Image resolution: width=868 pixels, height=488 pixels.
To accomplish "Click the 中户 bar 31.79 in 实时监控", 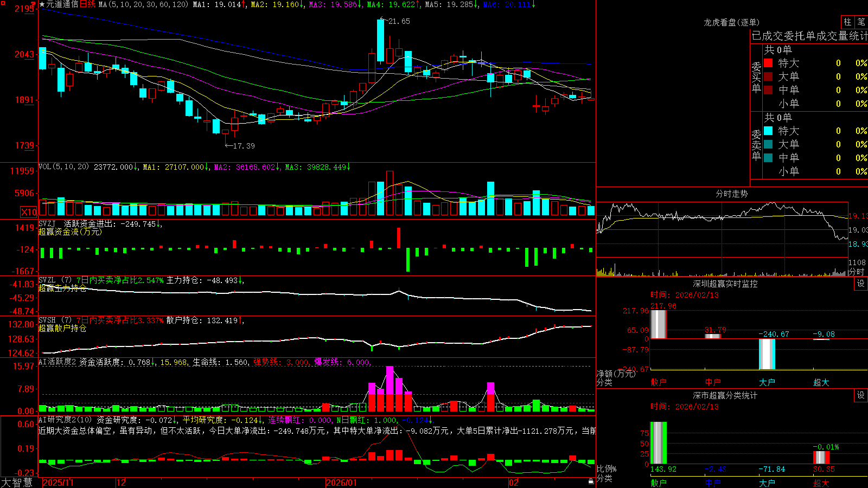I will click(713, 336).
